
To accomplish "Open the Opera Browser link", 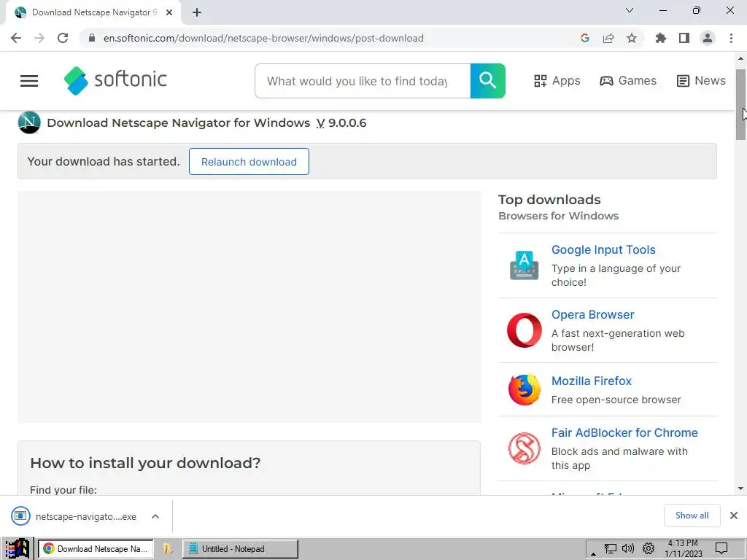I will click(x=592, y=315).
